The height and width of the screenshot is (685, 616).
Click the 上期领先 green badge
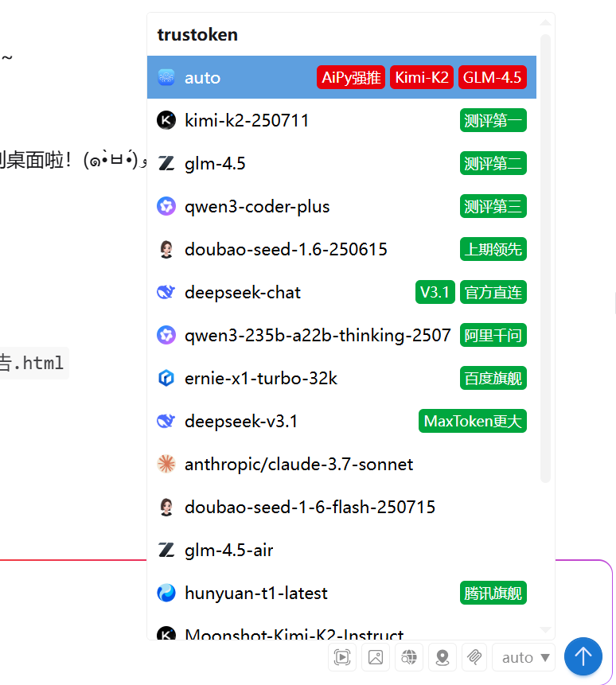click(x=493, y=249)
